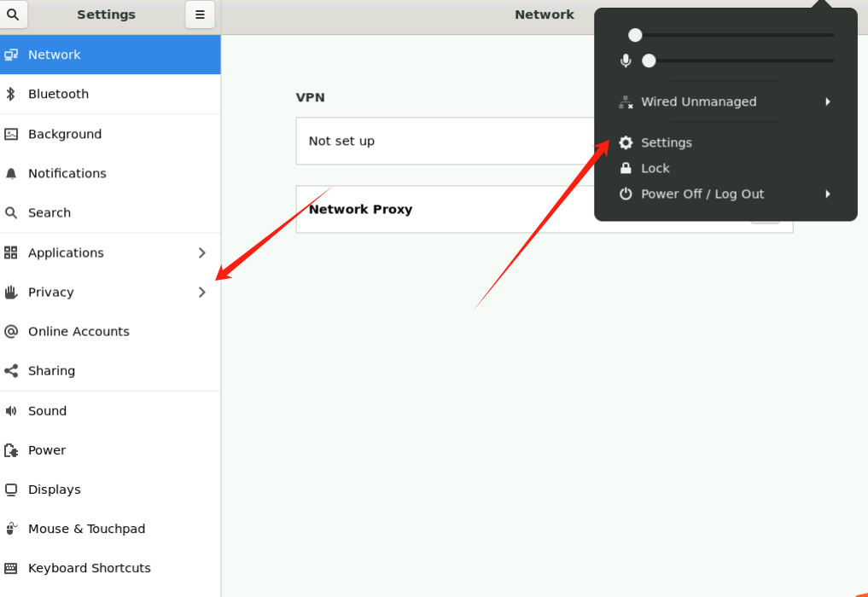Adjust the microphone level slider

737,61
